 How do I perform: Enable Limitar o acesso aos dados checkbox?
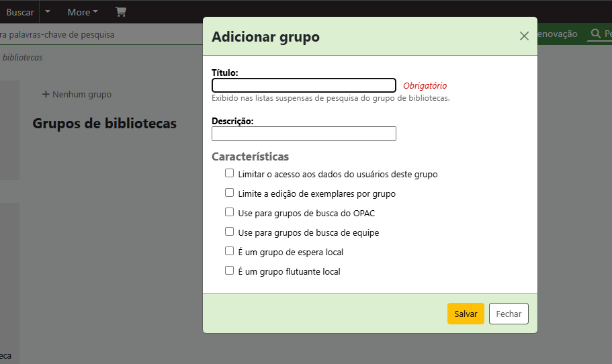[230, 173]
